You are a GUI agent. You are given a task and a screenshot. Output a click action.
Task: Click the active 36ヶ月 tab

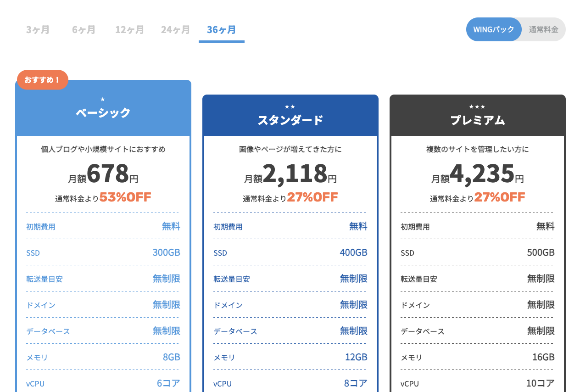[x=221, y=30]
